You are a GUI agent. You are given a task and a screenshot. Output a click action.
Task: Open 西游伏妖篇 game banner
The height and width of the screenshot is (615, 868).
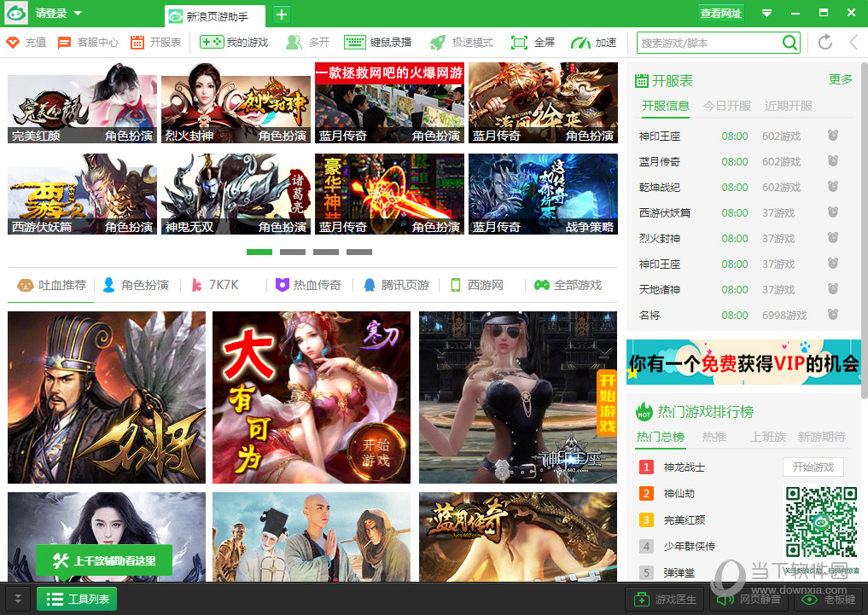click(82, 194)
